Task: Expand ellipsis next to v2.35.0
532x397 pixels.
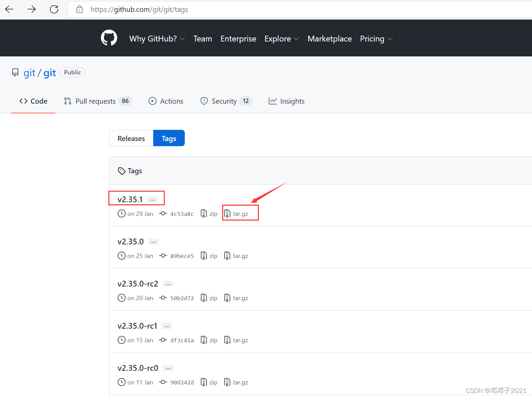Action: [x=154, y=242]
